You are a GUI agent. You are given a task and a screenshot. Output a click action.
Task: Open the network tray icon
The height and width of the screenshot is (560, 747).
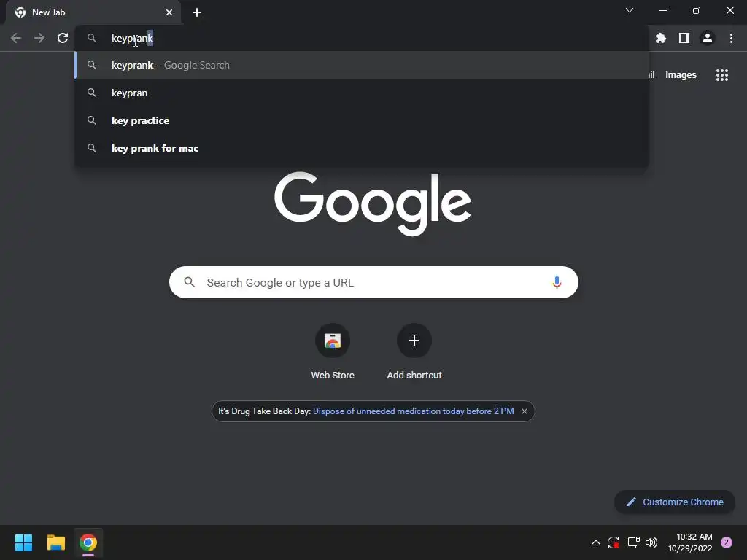tap(633, 542)
